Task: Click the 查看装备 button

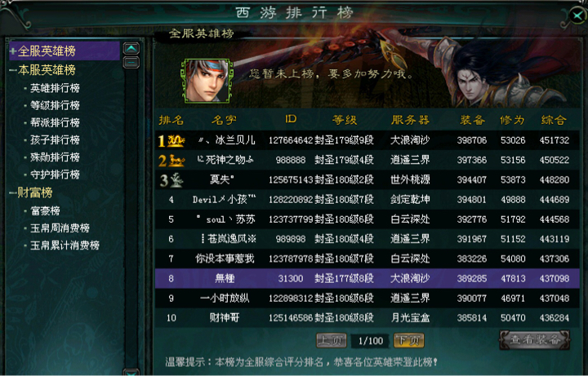Action: [x=535, y=339]
